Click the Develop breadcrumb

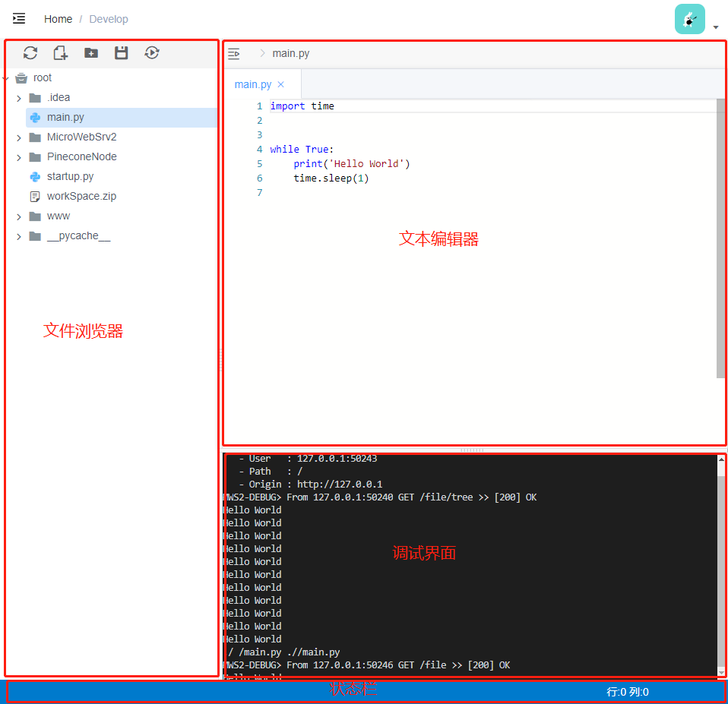point(109,19)
